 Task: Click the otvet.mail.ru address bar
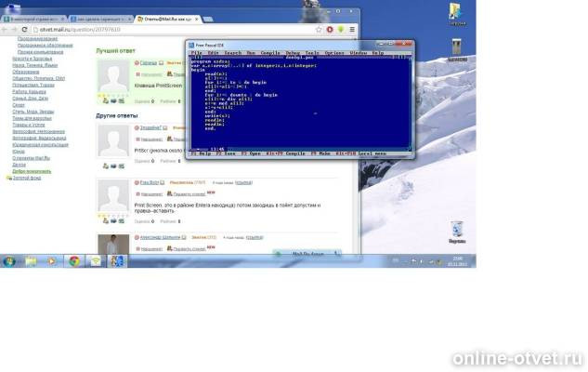pos(173,29)
